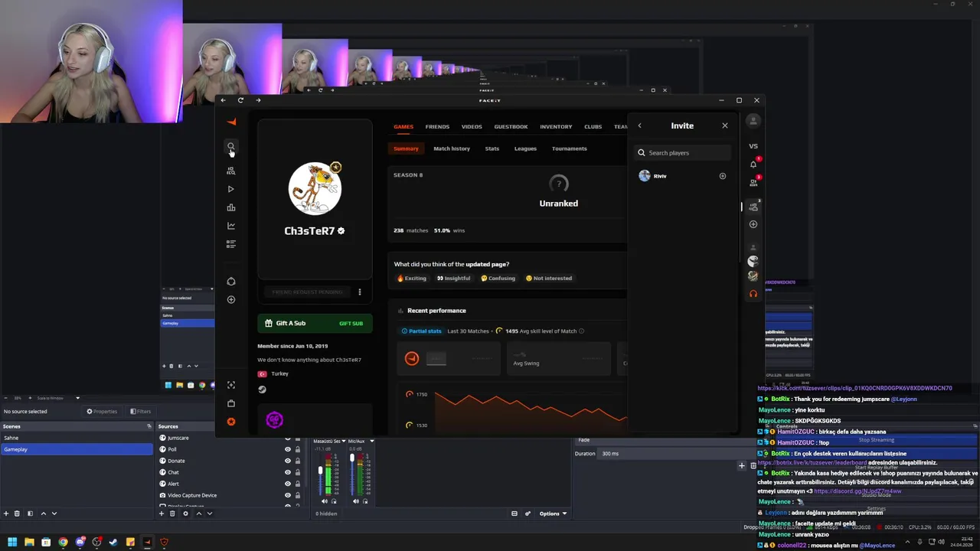Image resolution: width=980 pixels, height=551 pixels.
Task: Adjust the Masaüstü Ses volume slider
Action: tap(320, 471)
